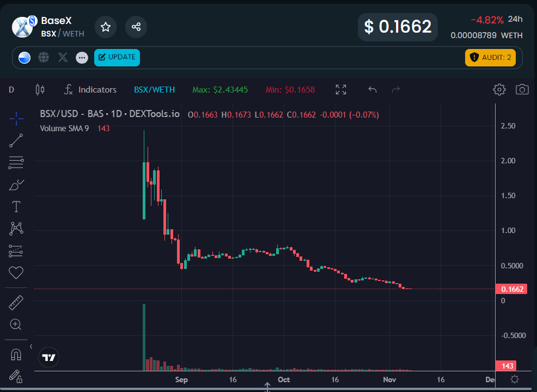Open the AUDIT: 2 badge
The height and width of the screenshot is (392, 537).
[490, 57]
